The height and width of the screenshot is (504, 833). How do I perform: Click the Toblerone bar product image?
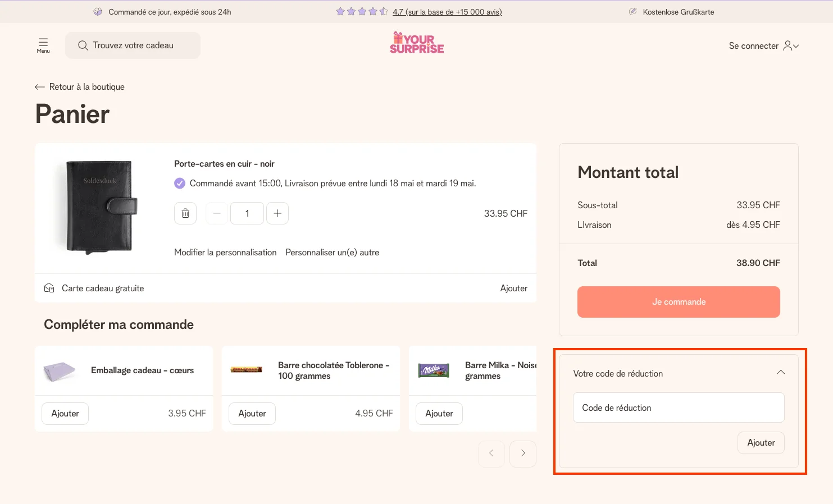(x=247, y=370)
